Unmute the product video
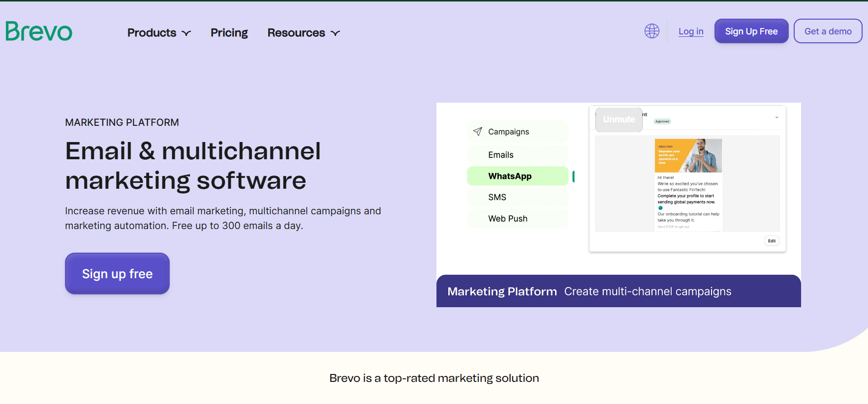 pos(619,119)
